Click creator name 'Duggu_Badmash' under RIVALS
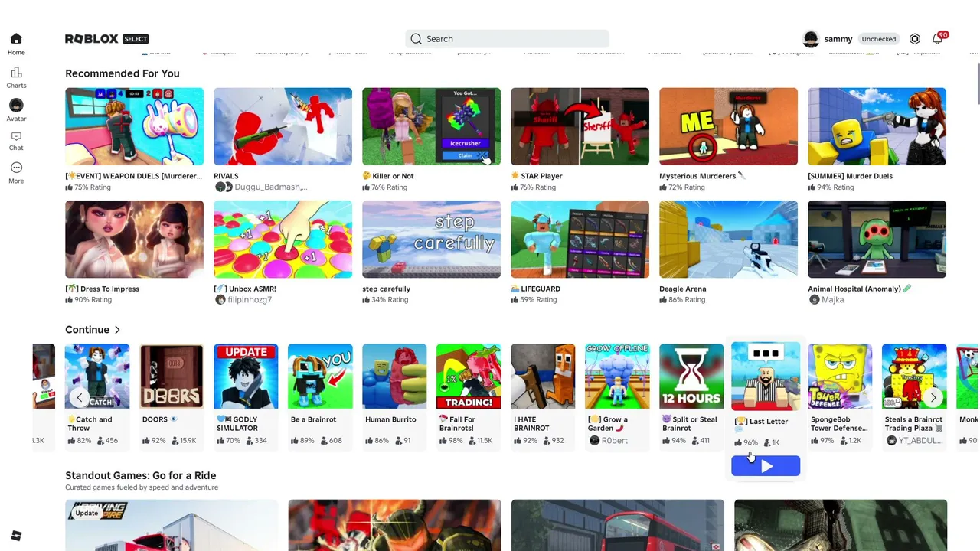 (270, 187)
